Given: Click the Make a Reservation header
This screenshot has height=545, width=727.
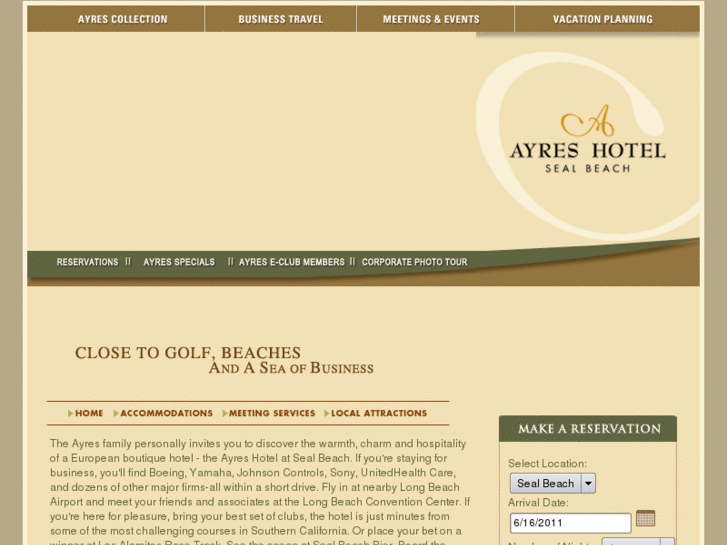Looking at the screenshot, I should tap(588, 429).
